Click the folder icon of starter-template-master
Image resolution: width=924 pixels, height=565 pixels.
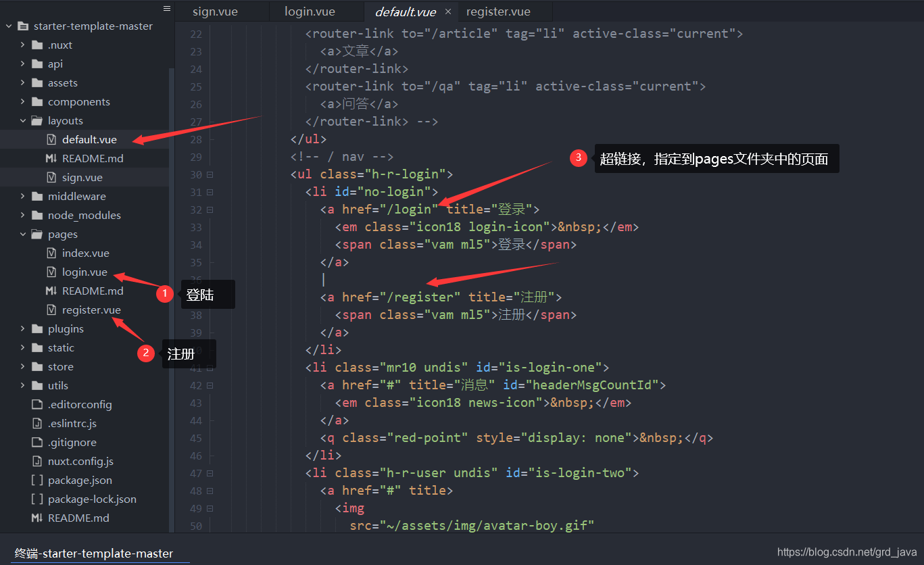(24, 26)
